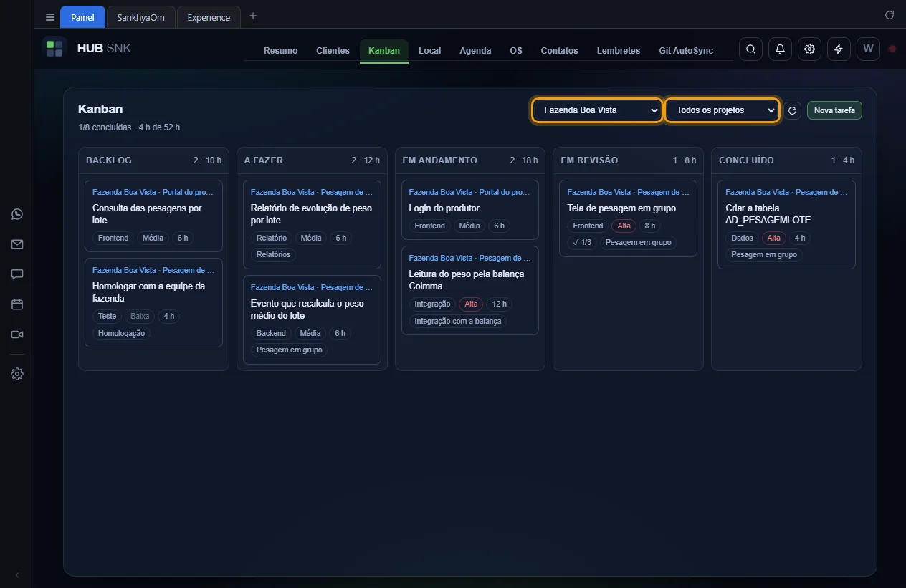Open the W user avatar
This screenshot has height=588, width=906.
[868, 49]
